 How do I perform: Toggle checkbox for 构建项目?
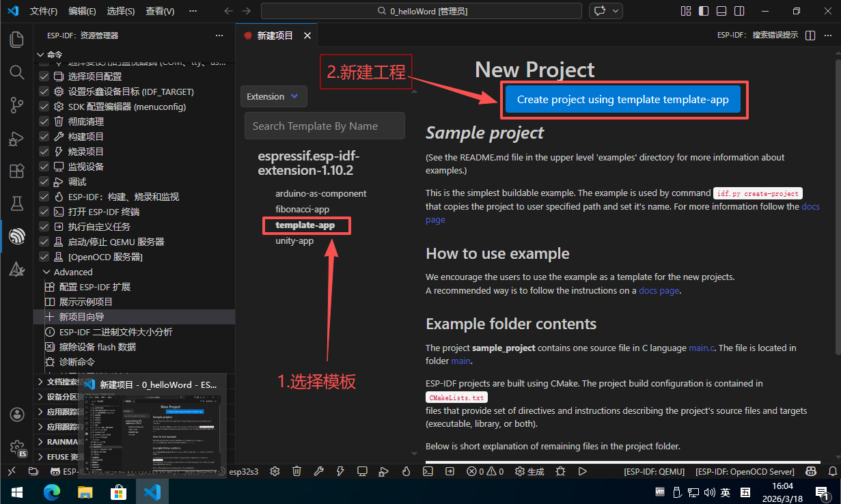[44, 137]
